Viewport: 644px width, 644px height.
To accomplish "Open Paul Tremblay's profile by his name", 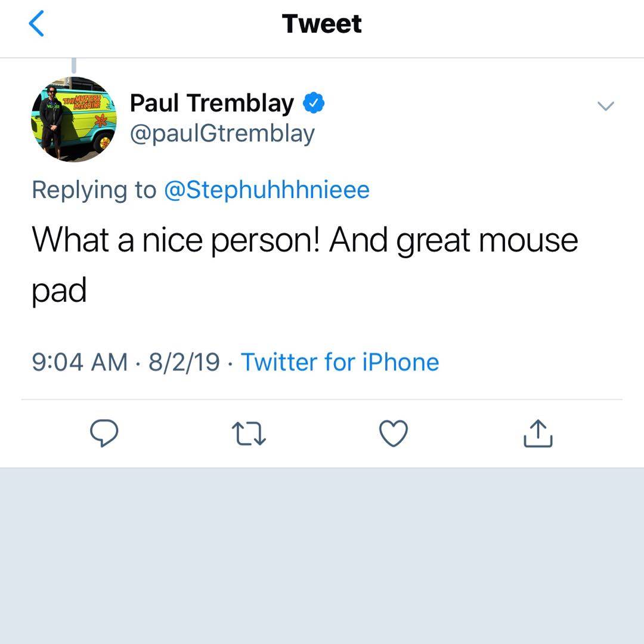I will tap(210, 102).
